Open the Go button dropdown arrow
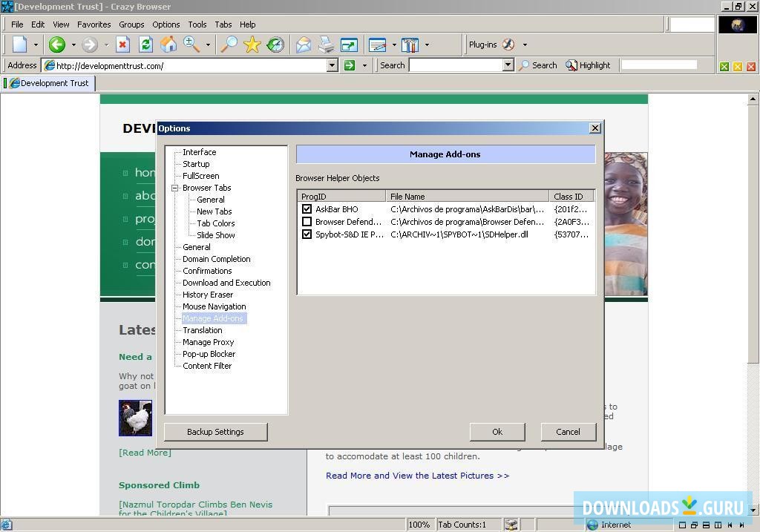Screen dimensions: 760x532 pos(364,65)
